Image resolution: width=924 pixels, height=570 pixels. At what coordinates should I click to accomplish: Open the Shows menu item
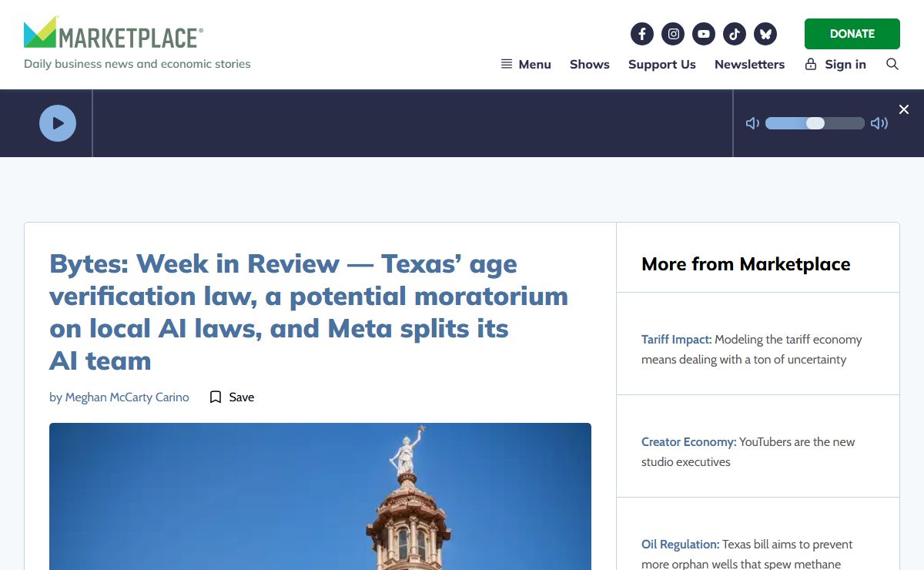(590, 64)
